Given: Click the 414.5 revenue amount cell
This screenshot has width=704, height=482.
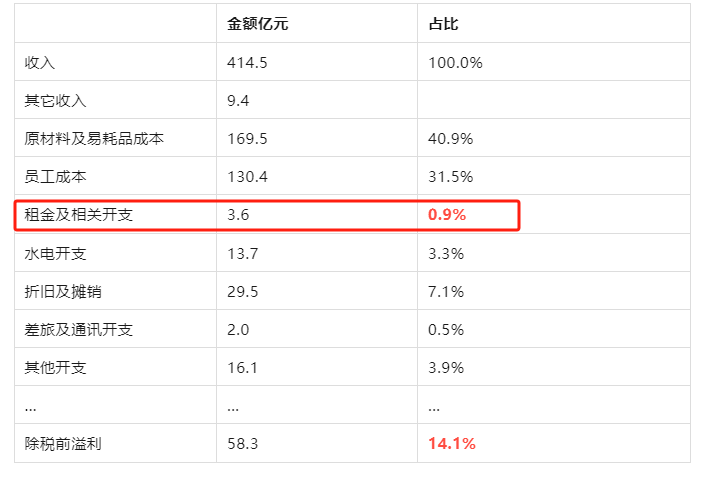Looking at the screenshot, I should click(x=248, y=62).
